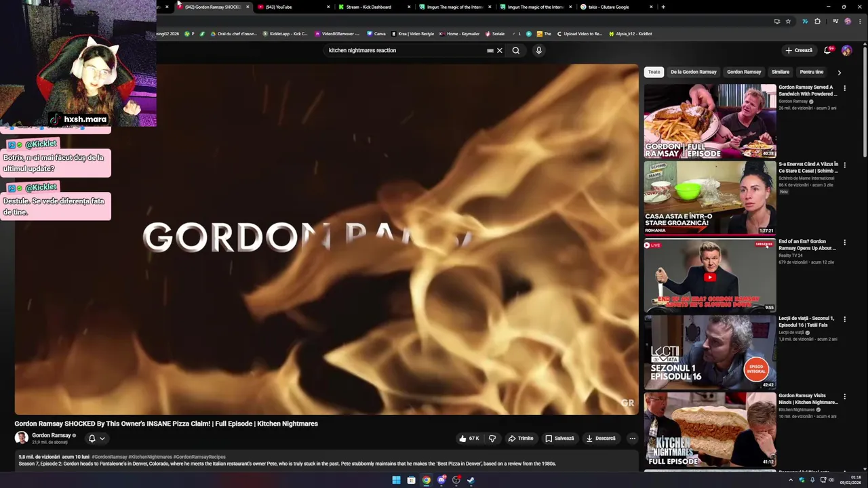This screenshot has height=488, width=868.
Task: Open the OBS icon on the taskbar
Action: coord(456,481)
